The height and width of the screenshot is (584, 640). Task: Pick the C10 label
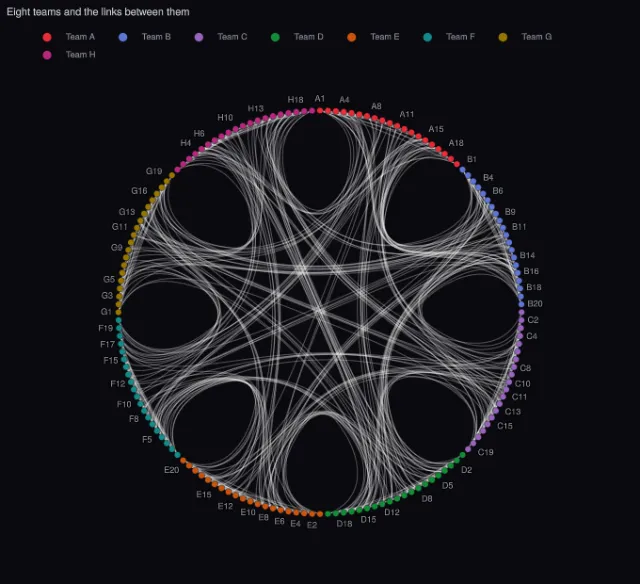522,384
